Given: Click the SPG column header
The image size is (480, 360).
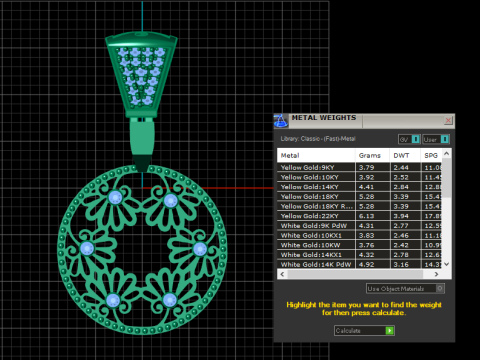Looking at the screenshot, I should [x=431, y=155].
